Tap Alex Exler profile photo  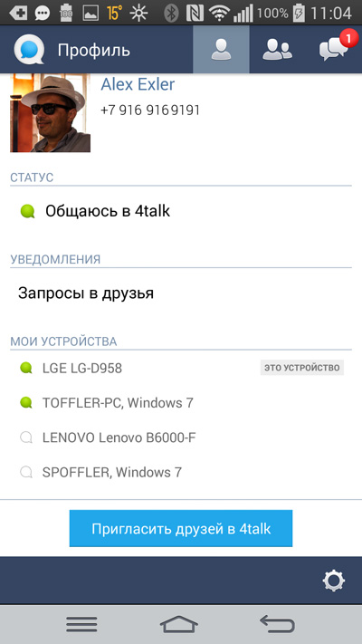[x=50, y=113]
